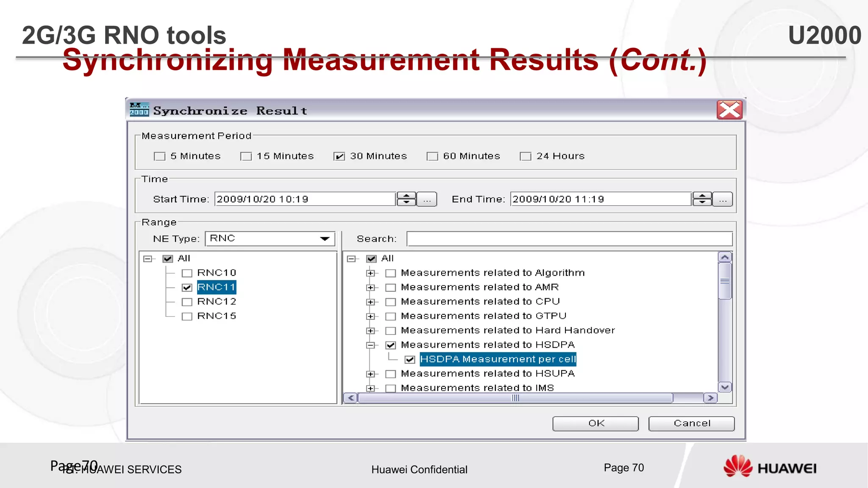Uncheck HSDPA Measurement per cell checkbox
This screenshot has height=488, width=868.
point(410,360)
